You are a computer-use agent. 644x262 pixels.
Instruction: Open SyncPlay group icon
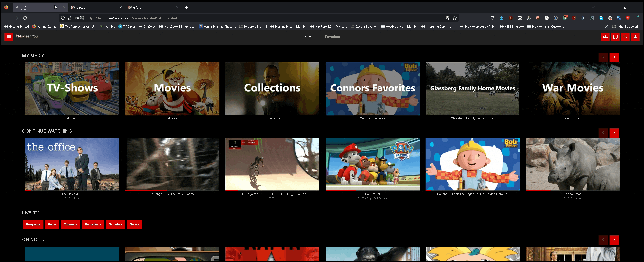click(605, 37)
